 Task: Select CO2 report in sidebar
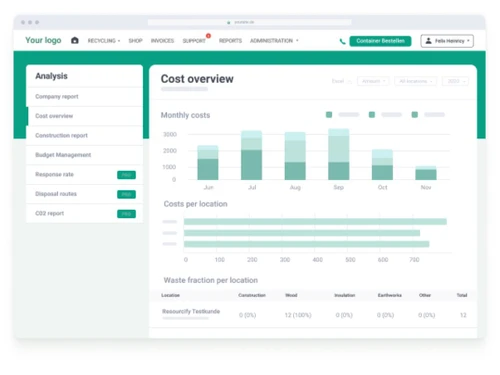point(84,213)
